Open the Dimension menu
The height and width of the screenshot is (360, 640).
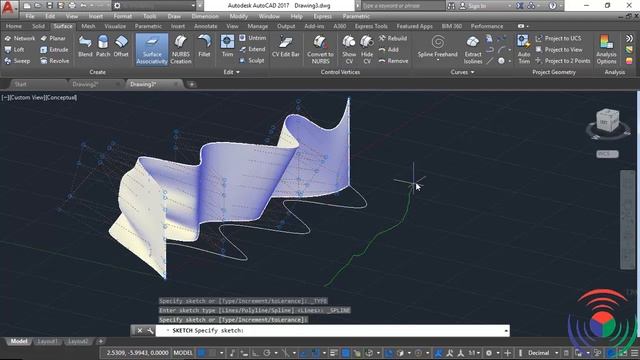(205, 16)
